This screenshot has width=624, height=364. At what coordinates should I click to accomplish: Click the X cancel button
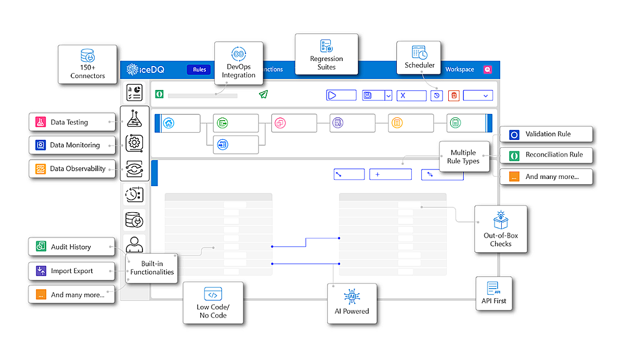click(411, 96)
